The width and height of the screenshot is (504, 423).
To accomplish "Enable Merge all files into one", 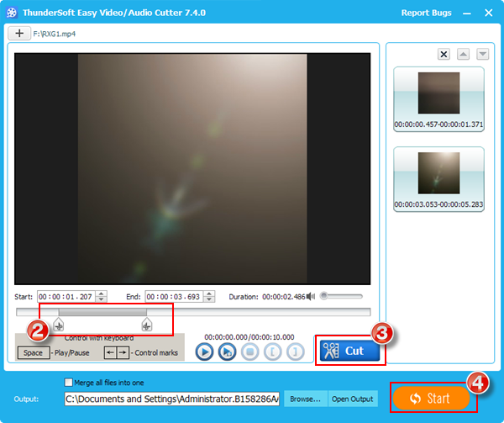I will (70, 383).
